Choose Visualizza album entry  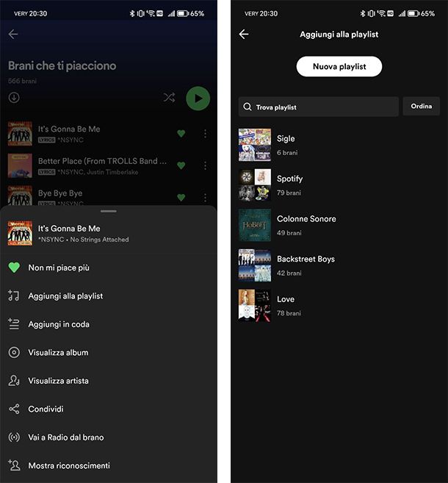108,353
